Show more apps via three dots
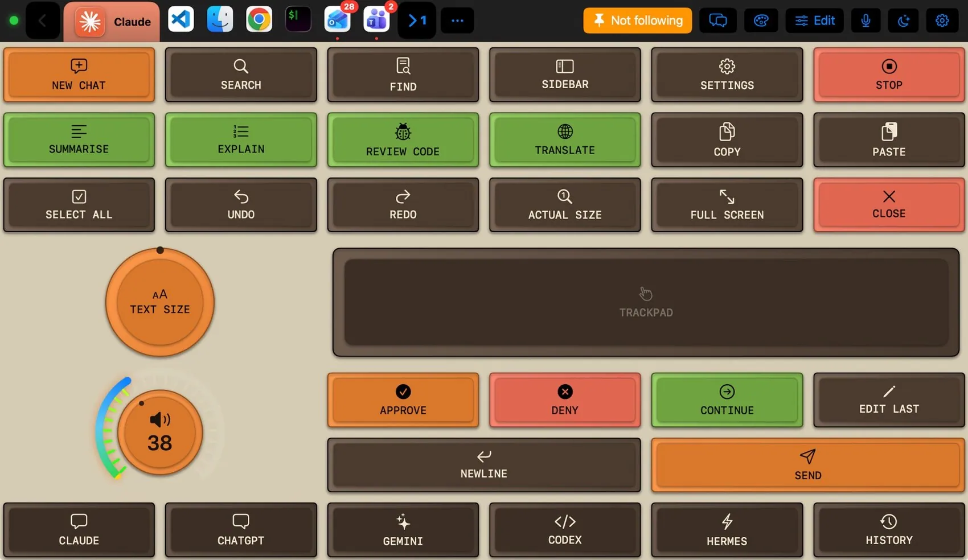Screen dimensions: 968x560 point(457,21)
